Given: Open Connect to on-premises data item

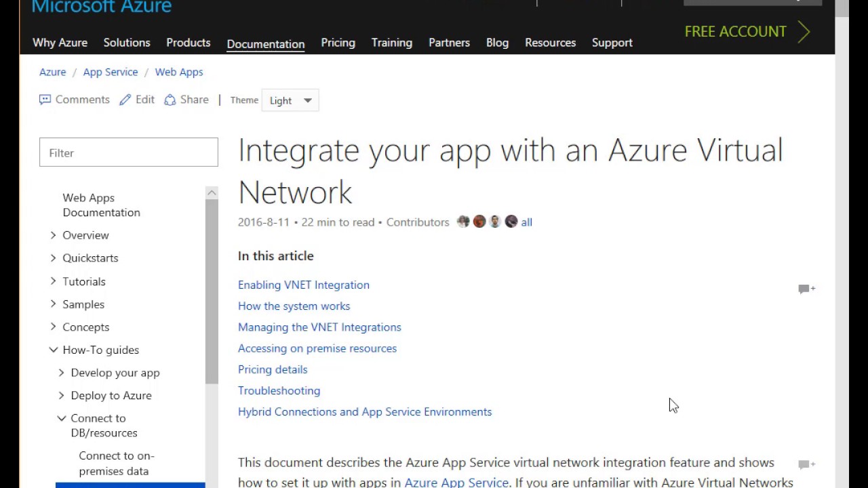Looking at the screenshot, I should click(116, 463).
